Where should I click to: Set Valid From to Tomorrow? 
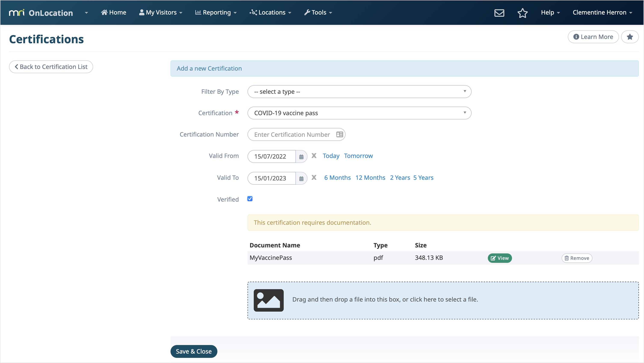(358, 156)
